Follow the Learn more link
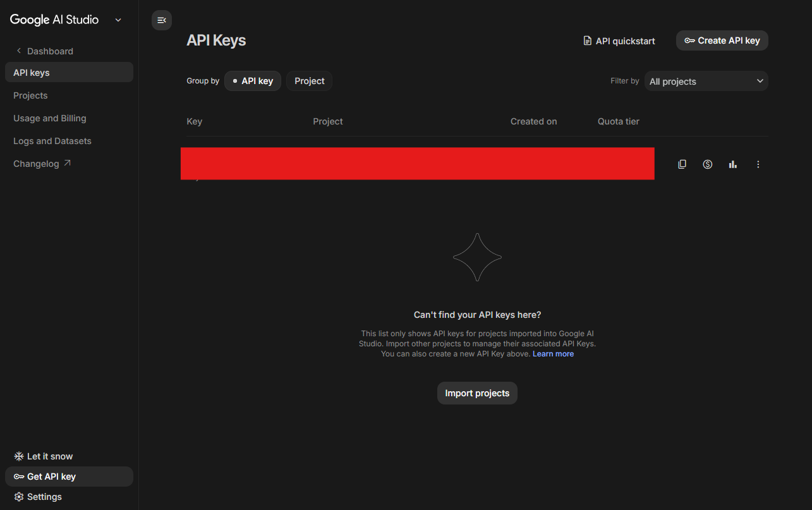Viewport: 812px width, 510px height. point(553,354)
